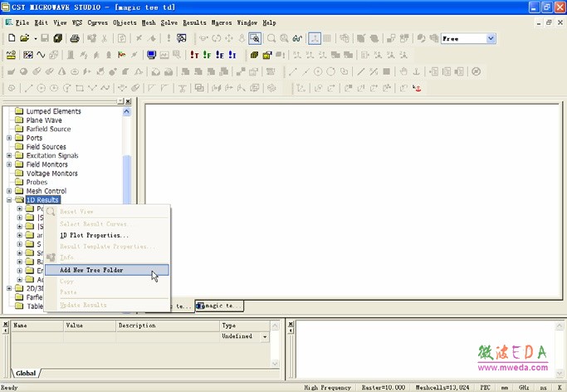
Task: Expand the Ports folder
Action: click(x=9, y=138)
